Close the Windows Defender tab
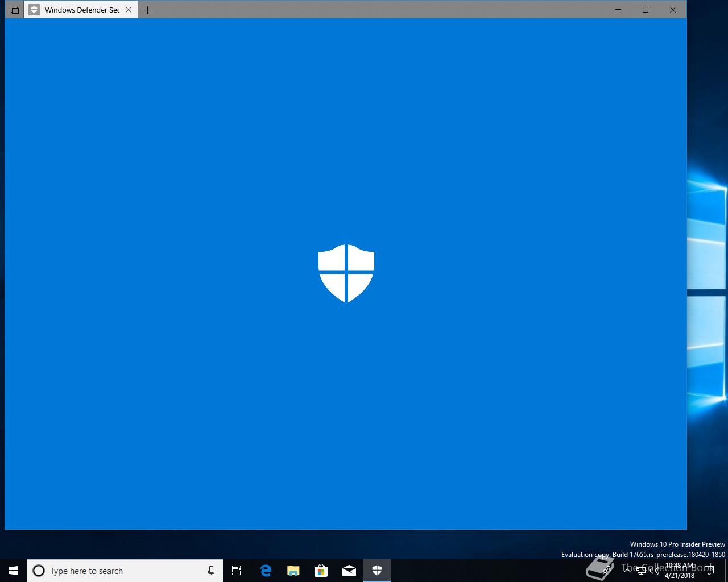The height and width of the screenshot is (582, 728). pos(129,10)
